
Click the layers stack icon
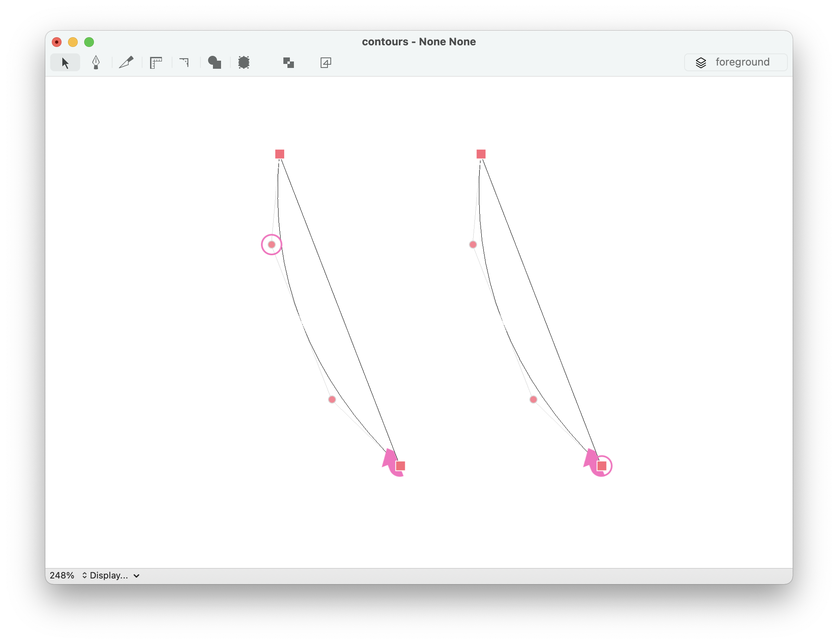click(x=701, y=62)
